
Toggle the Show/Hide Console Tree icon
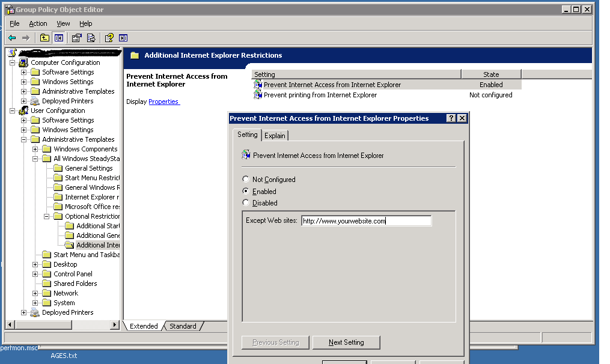pos(58,38)
